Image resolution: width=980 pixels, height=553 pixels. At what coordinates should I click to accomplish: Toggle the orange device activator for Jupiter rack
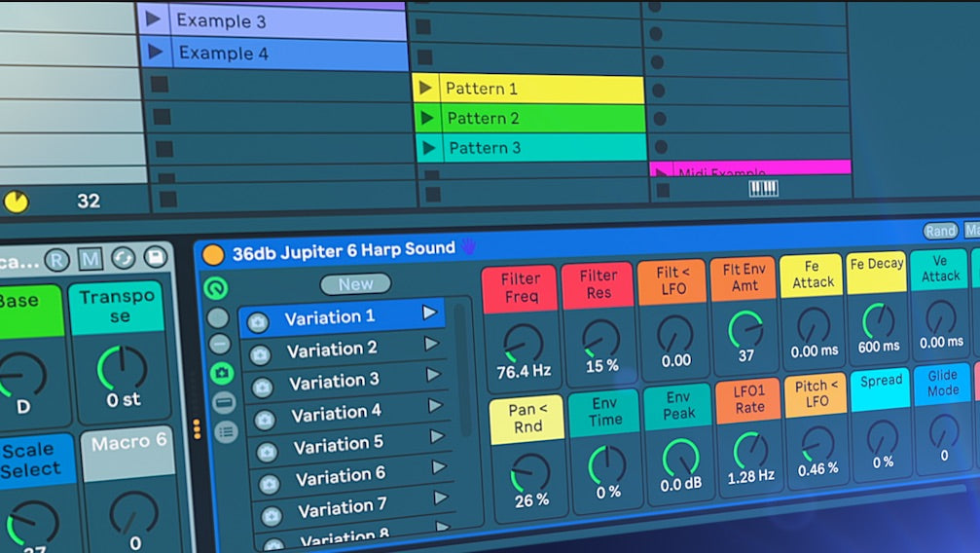click(x=213, y=255)
